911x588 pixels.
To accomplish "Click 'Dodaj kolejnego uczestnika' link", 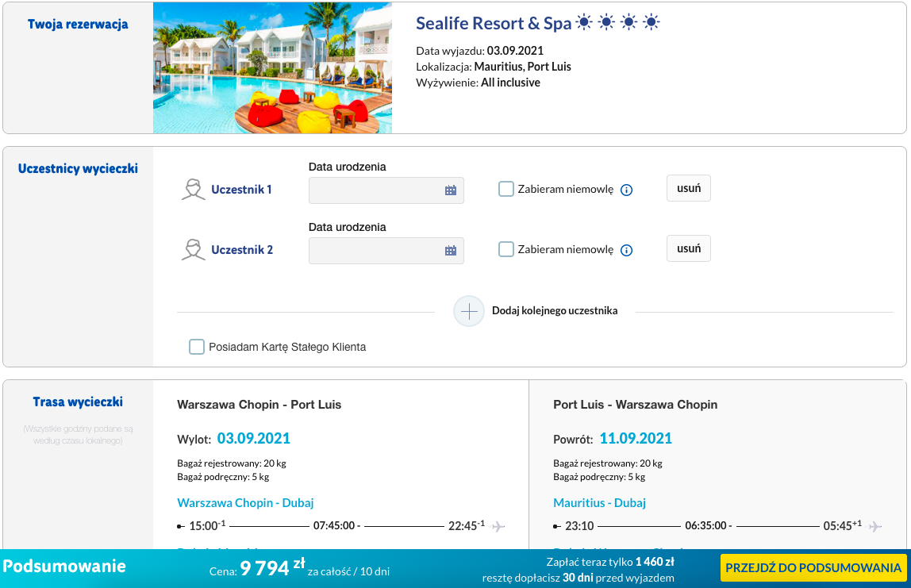I will click(554, 311).
